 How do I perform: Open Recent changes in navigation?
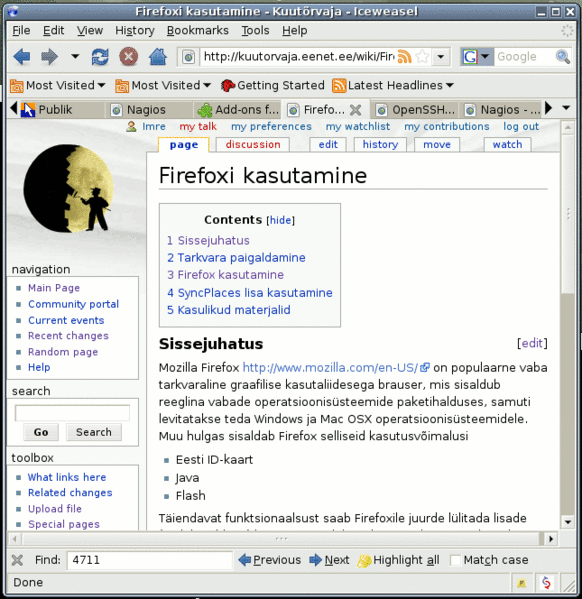click(x=68, y=336)
